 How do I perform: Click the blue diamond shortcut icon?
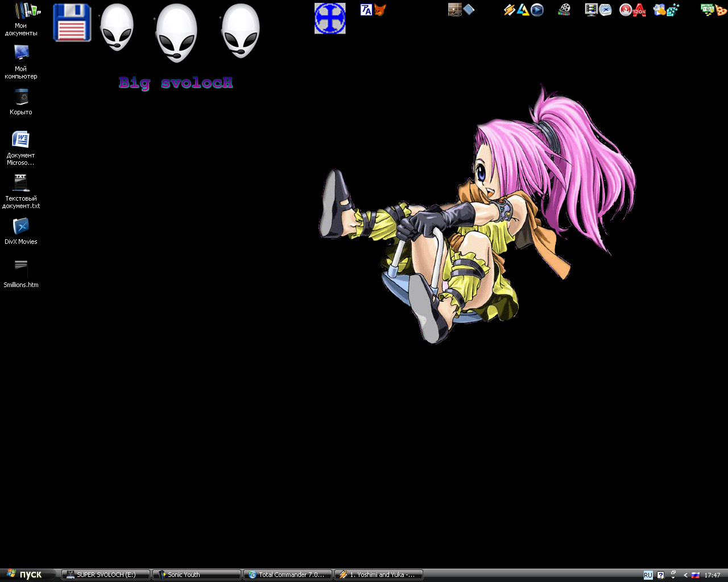tap(469, 10)
